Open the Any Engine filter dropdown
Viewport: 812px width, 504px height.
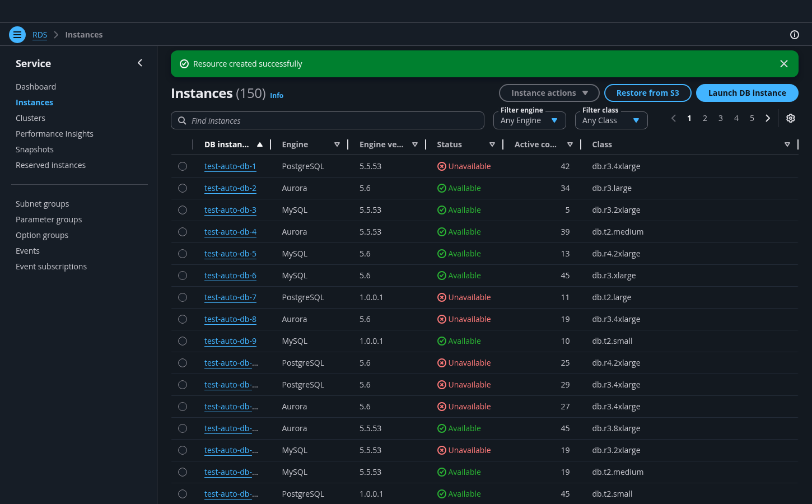click(529, 120)
